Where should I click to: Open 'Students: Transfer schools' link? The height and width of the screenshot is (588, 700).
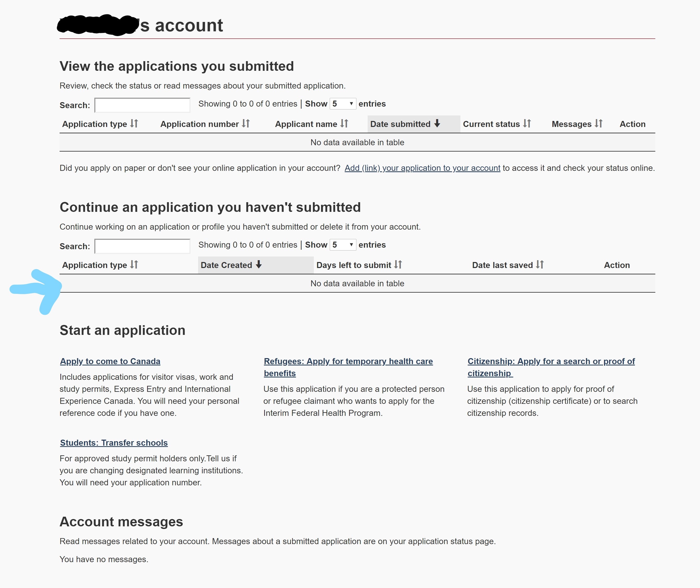pos(114,443)
